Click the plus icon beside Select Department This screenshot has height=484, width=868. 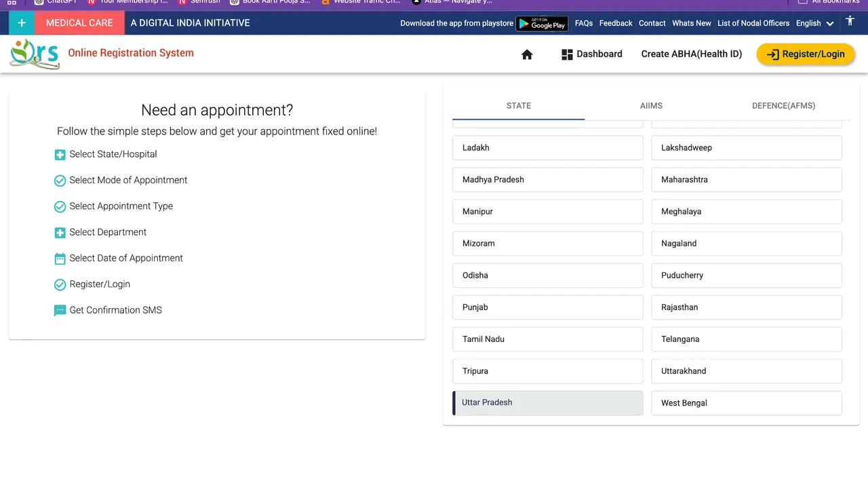(60, 233)
